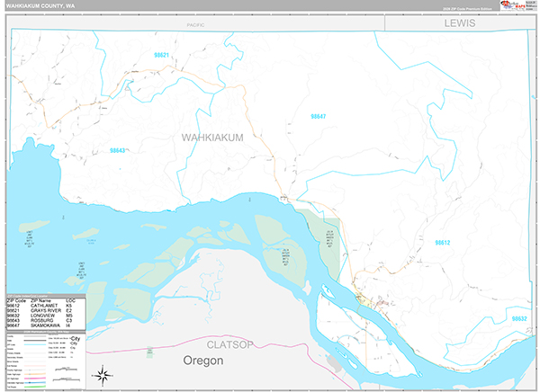The height and width of the screenshot is (392, 540).
Task: Click the Wahkiakum County, WA title text
Action: click(x=40, y=6)
